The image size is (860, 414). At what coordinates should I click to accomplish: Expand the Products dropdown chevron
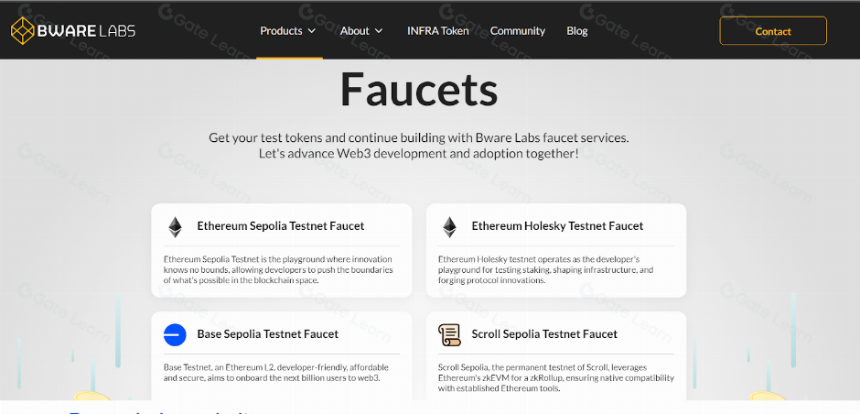point(312,31)
